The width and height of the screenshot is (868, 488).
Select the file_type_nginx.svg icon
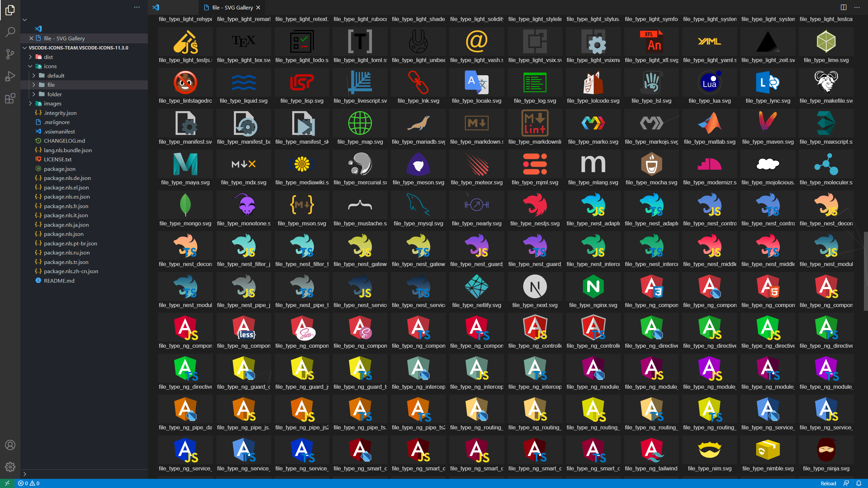(593, 286)
